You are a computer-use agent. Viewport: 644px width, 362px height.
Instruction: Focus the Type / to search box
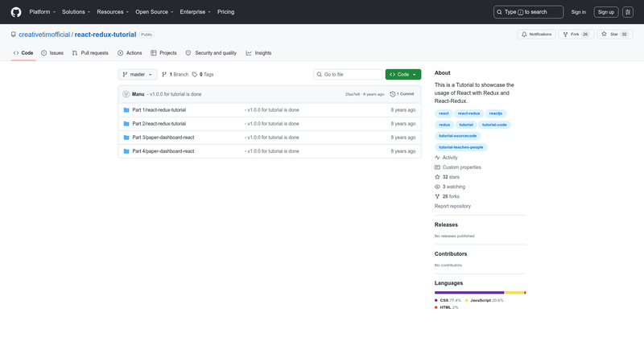click(528, 12)
